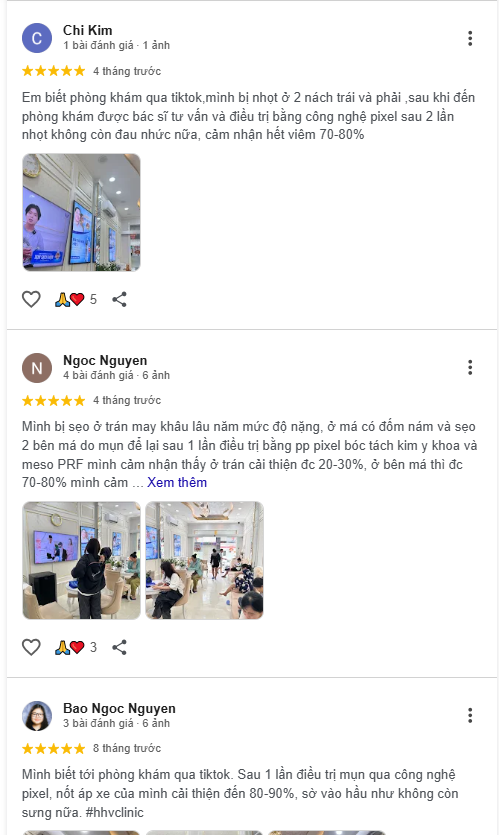499x835 pixels.
Task: Open more options for Ngoc Nguyen's review
Action: pyautogui.click(x=470, y=367)
